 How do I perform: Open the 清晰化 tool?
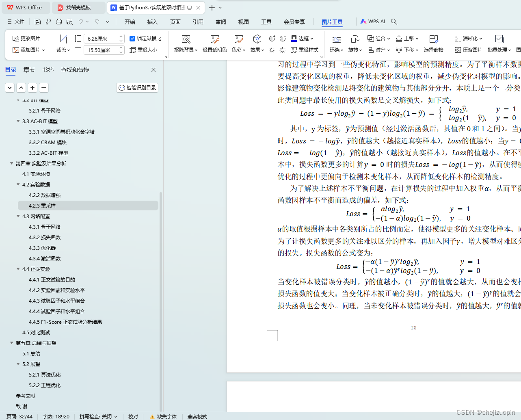click(467, 38)
